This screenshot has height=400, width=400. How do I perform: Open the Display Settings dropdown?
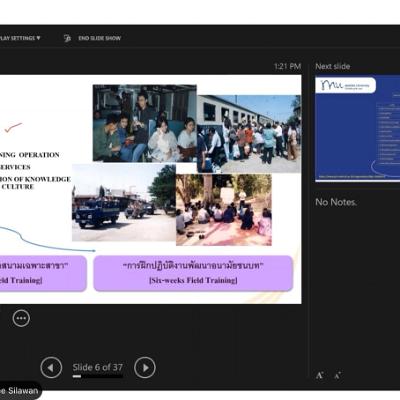click(20, 38)
